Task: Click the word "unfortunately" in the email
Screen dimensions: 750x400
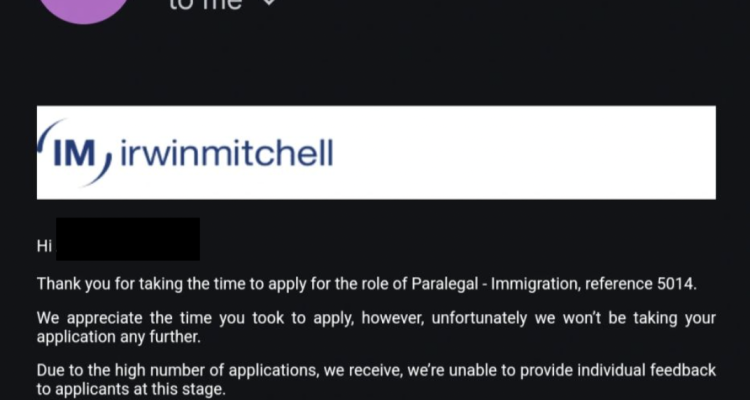Action: [x=479, y=318]
